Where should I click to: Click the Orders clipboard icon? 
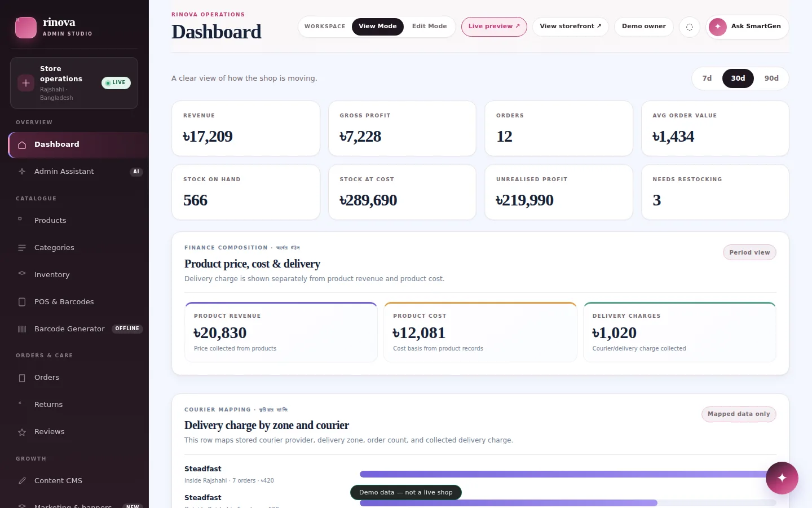pos(22,378)
